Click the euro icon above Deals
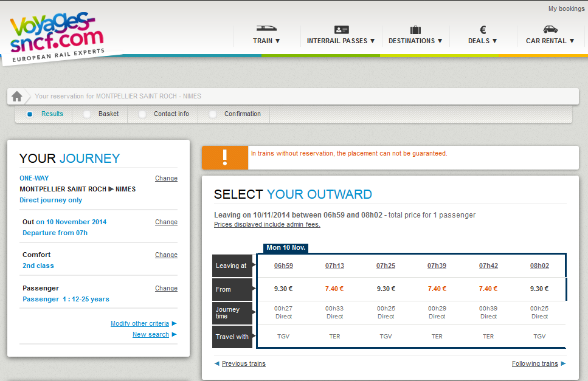588x381 pixels. tap(483, 30)
